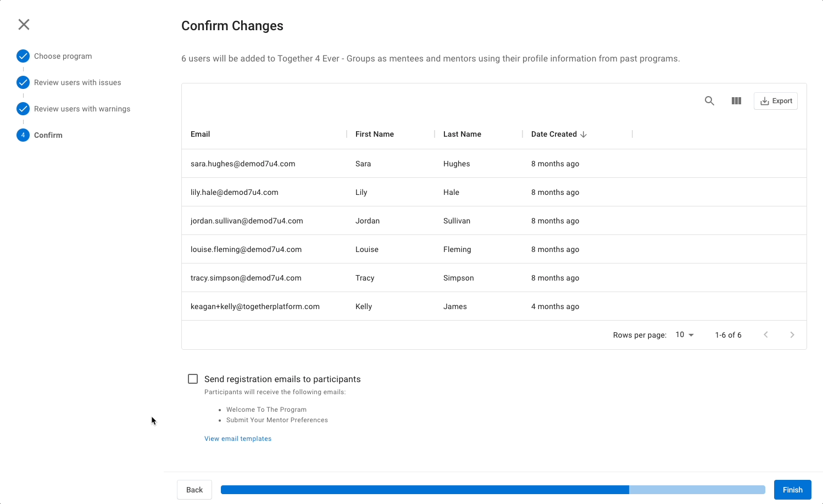823x504 pixels.
Task: Close the wizard with the X icon
Action: tap(24, 24)
